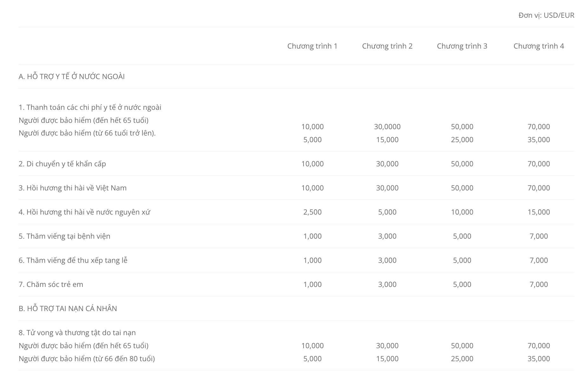Image resolution: width=588 pixels, height=372 pixels.
Task: Click the 50,000 value in Di chuyển y tế row
Action: pyautogui.click(x=462, y=164)
